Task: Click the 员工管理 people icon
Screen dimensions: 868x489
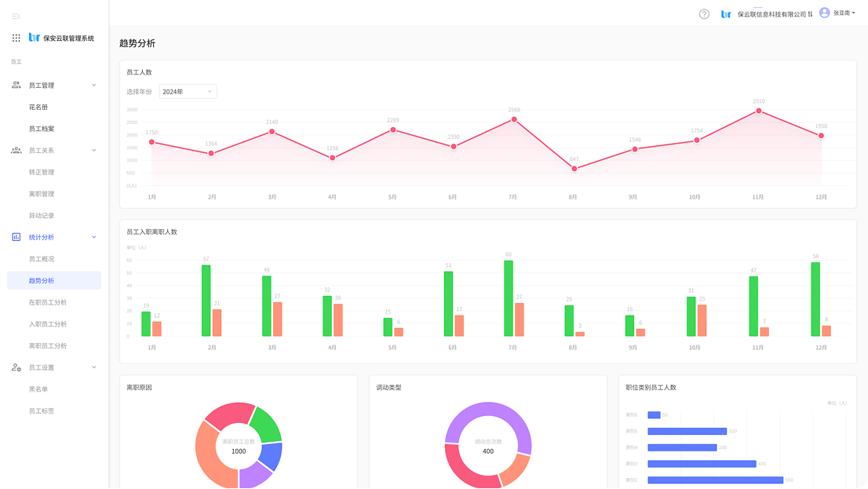Action: point(16,85)
